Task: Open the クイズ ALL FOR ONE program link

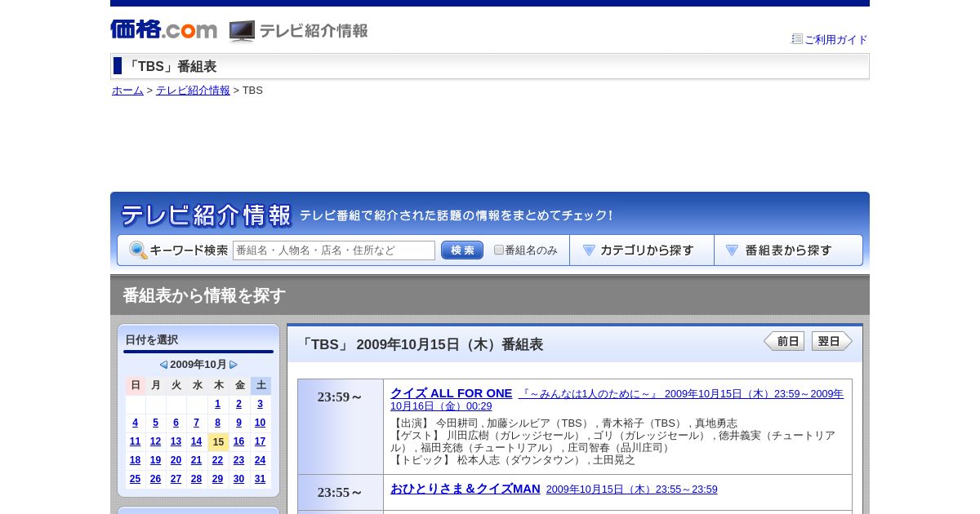Action: 451,393
